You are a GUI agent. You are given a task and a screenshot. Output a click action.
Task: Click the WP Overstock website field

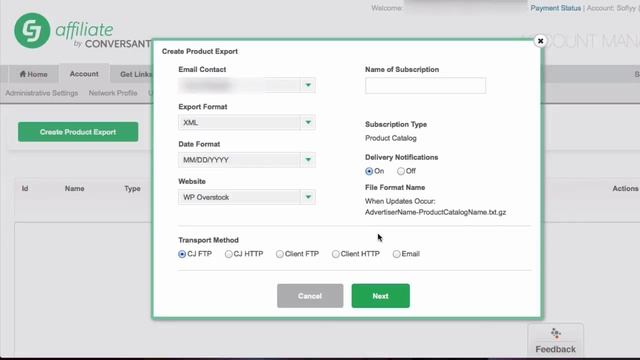(x=240, y=197)
